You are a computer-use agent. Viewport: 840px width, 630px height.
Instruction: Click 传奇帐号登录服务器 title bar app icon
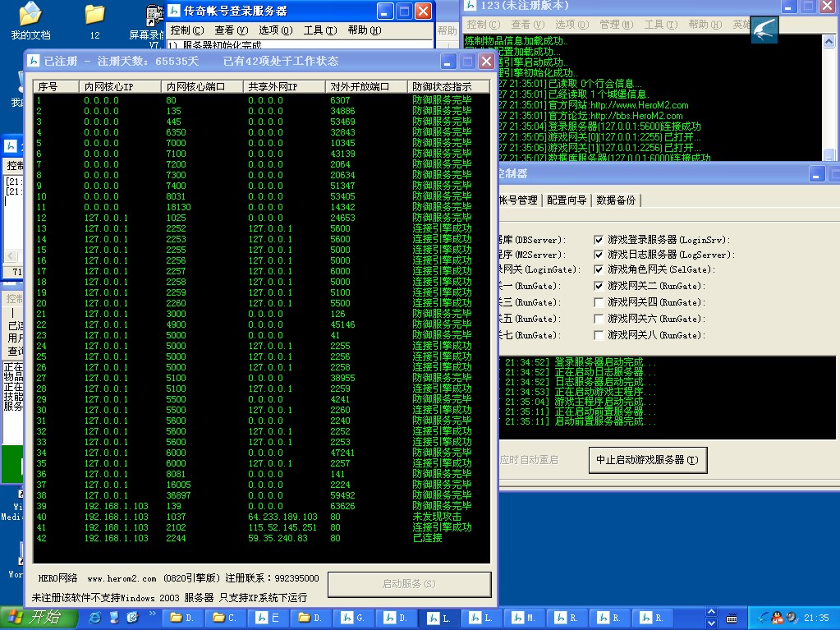point(175,11)
